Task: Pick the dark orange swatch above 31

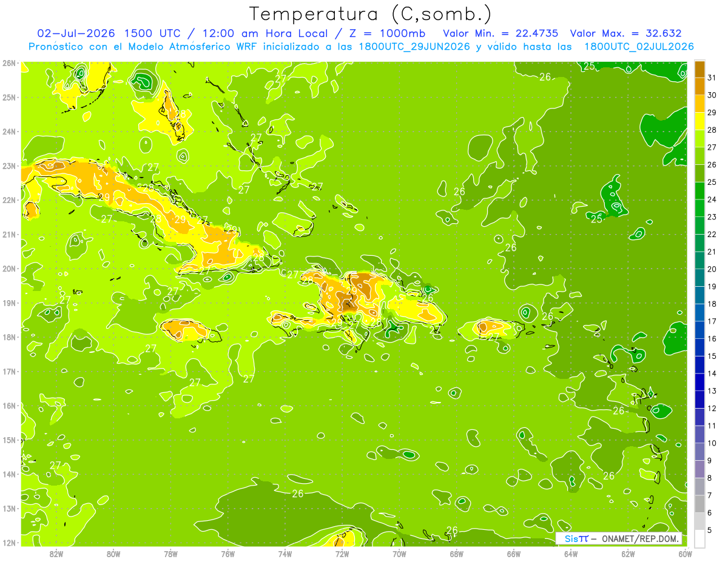Action: tap(699, 69)
